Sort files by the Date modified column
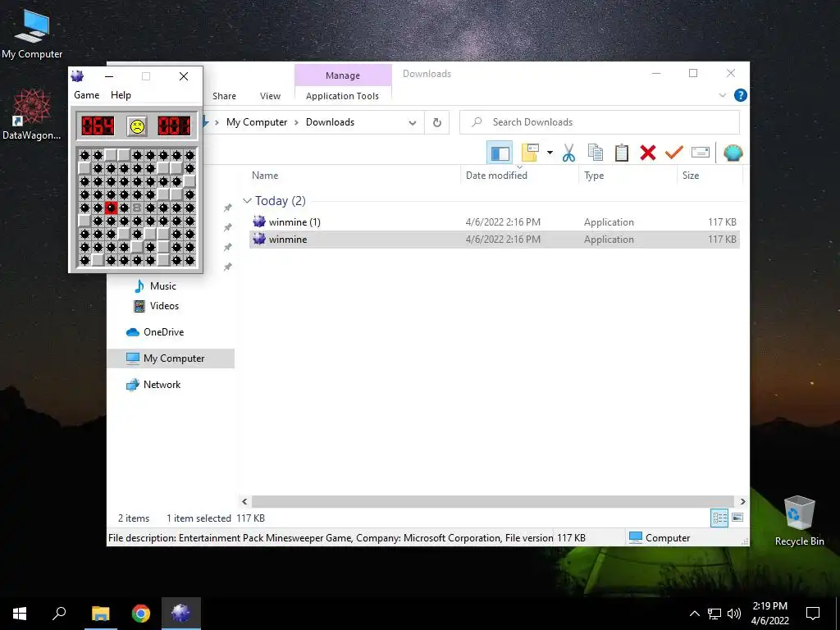 click(x=496, y=176)
